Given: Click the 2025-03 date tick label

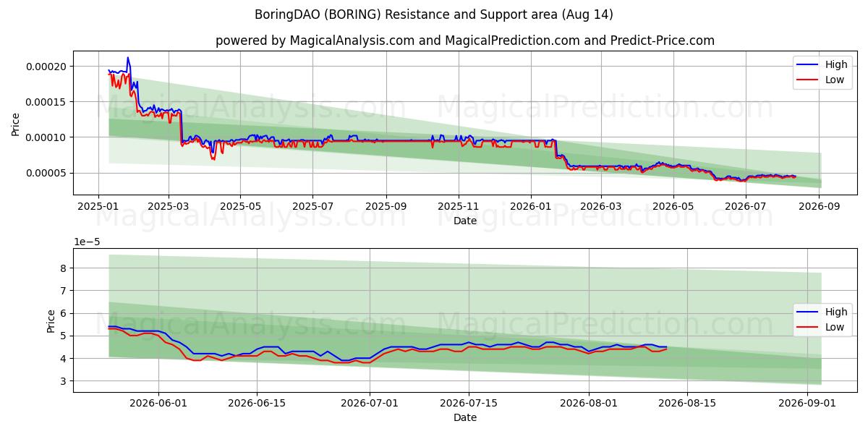Looking at the screenshot, I should click(x=169, y=206).
